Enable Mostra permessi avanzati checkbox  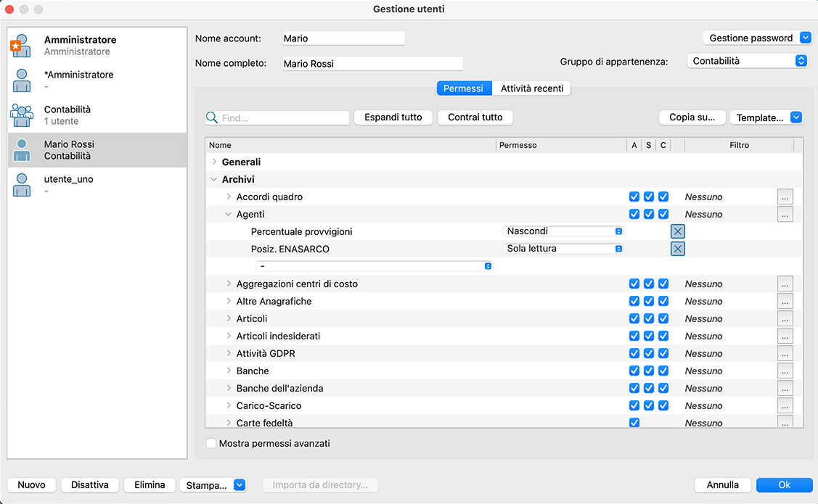point(211,443)
